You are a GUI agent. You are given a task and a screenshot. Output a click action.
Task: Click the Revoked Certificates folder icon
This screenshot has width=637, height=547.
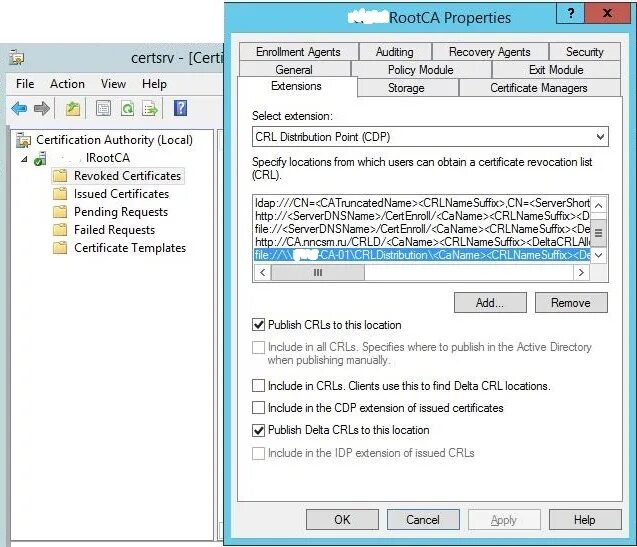[60, 176]
